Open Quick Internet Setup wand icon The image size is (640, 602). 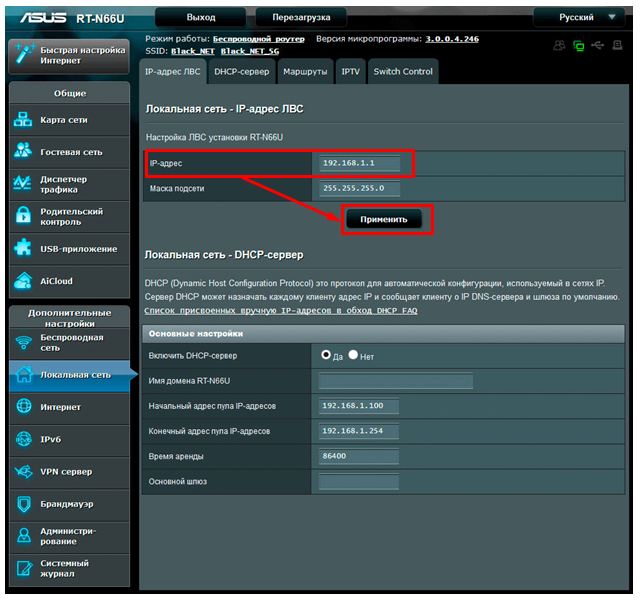(x=24, y=54)
